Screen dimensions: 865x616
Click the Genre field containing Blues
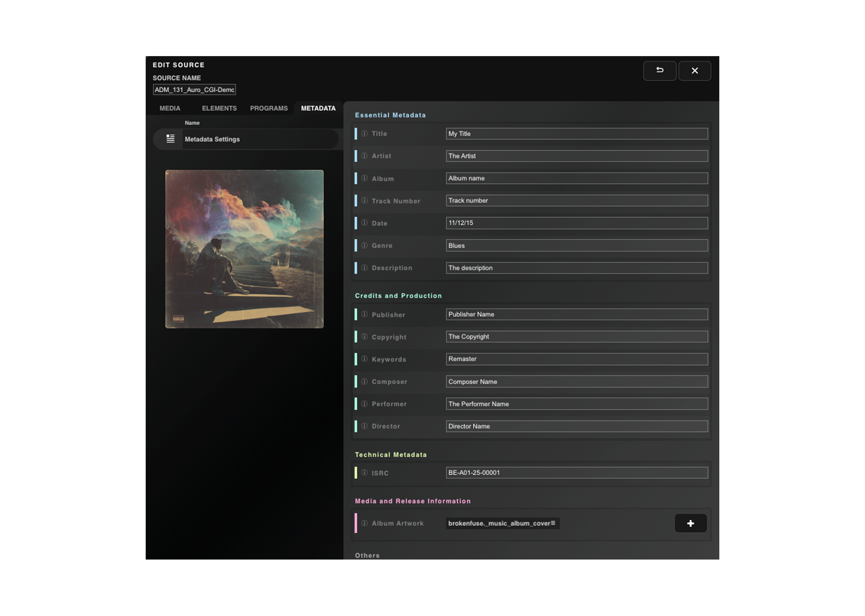point(576,245)
